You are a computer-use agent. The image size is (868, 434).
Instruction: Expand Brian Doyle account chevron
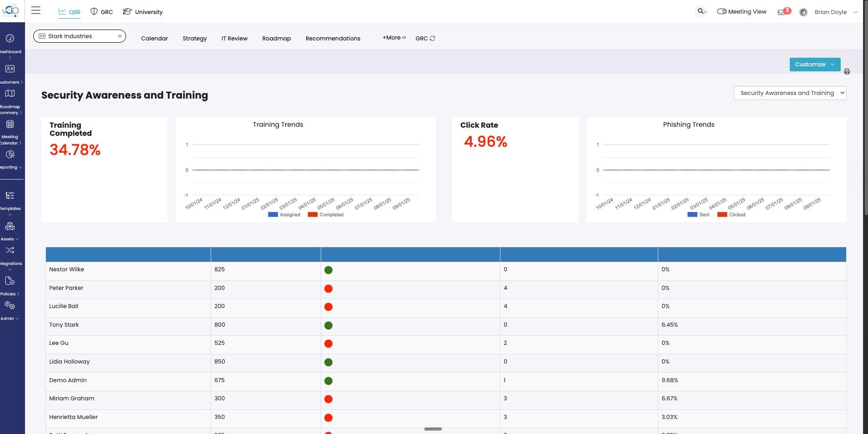click(855, 12)
